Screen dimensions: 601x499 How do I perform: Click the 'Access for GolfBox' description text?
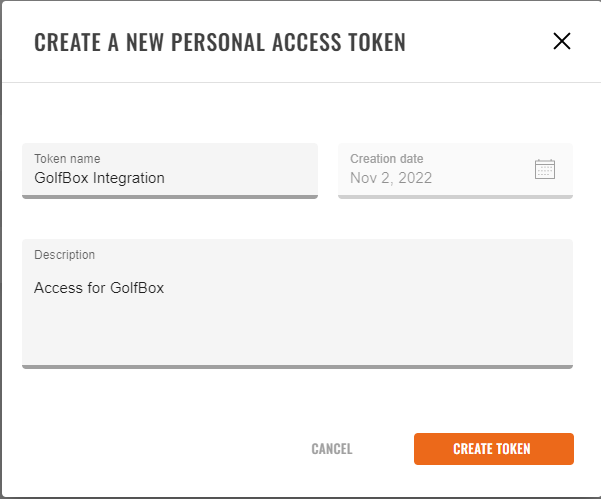pyautogui.click(x=99, y=288)
